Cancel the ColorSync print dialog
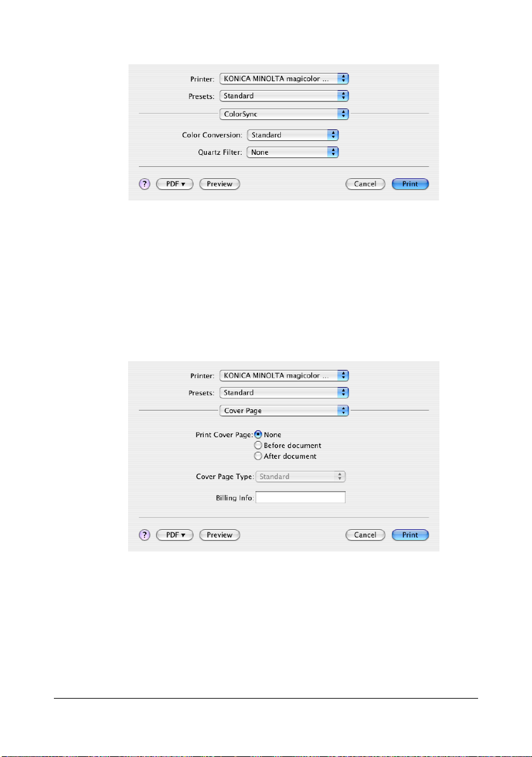 tap(365, 184)
